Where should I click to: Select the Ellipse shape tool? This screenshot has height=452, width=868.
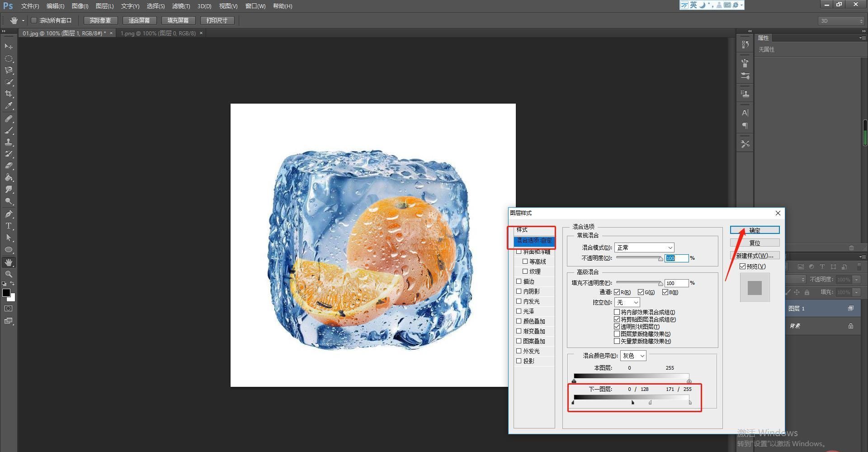pos(9,249)
